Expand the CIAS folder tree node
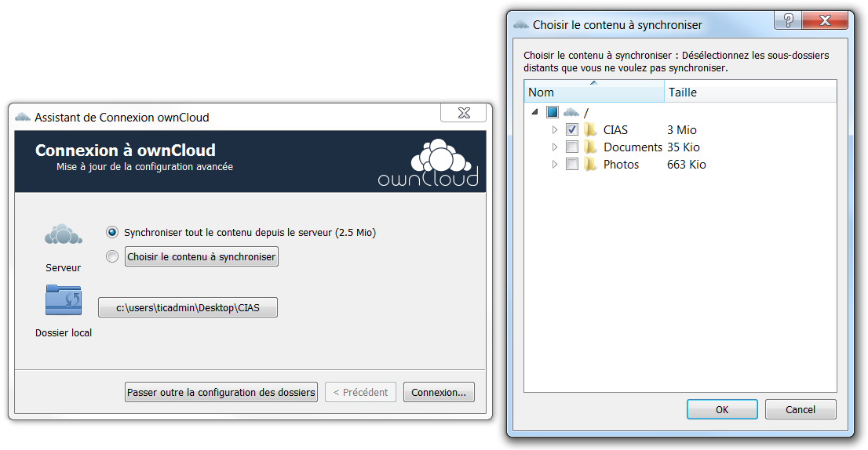This screenshot has width=868, height=450. [x=555, y=130]
